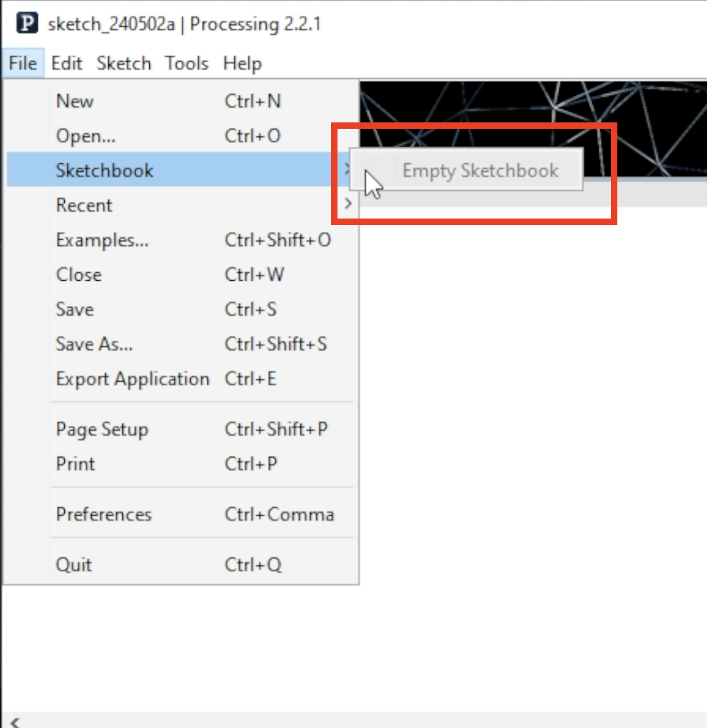
Task: Choose Quit at bottom of menu
Action: pos(181,565)
